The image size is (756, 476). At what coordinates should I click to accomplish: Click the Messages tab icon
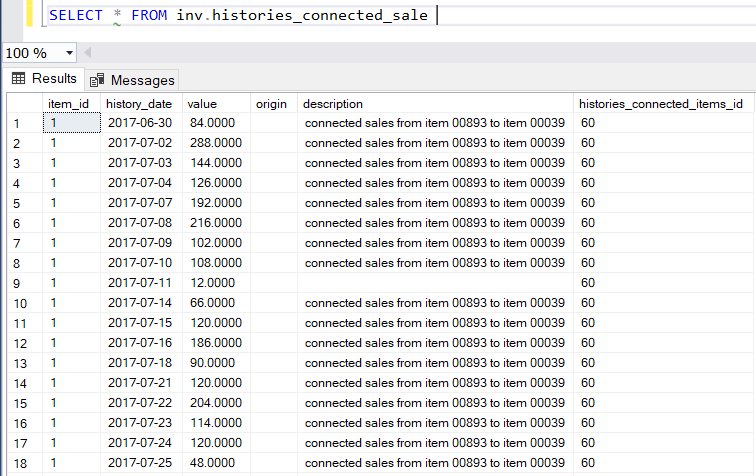click(x=97, y=80)
